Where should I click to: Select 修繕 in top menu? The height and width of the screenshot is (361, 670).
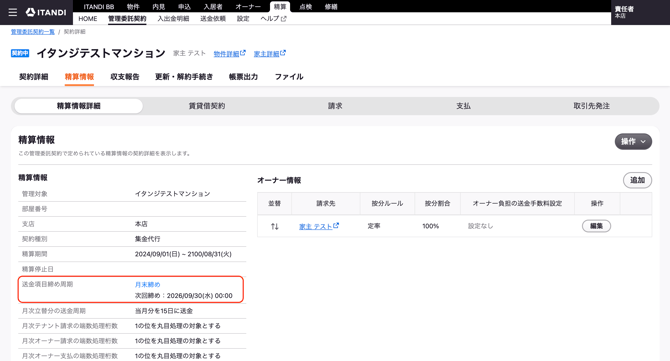click(331, 6)
